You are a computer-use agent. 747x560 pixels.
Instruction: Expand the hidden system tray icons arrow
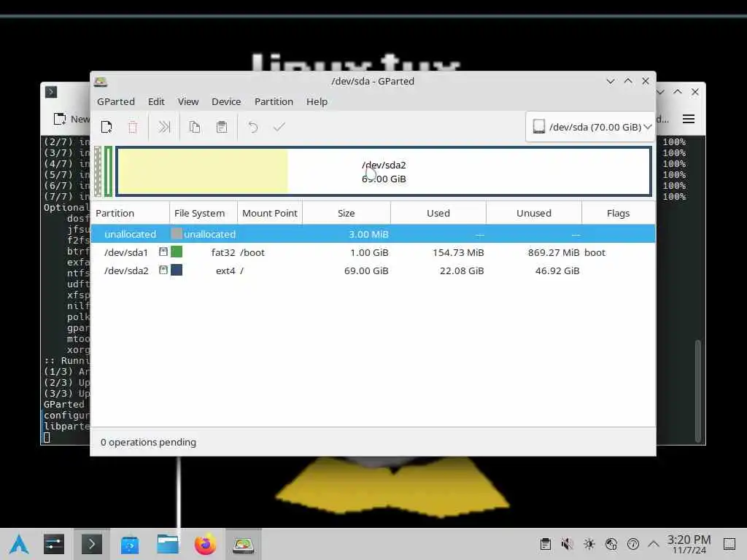(654, 544)
